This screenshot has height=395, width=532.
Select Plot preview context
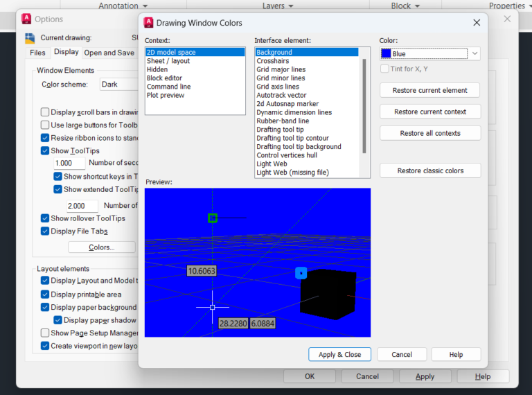click(195, 95)
